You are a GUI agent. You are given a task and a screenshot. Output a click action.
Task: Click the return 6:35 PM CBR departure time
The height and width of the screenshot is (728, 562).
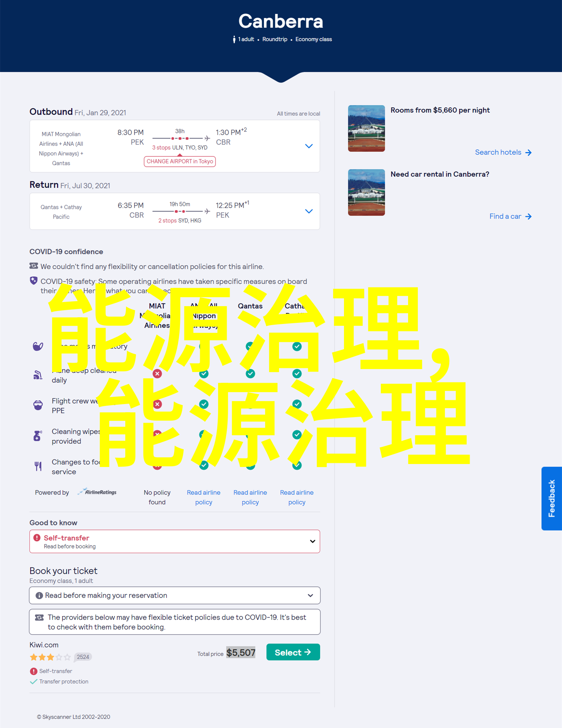pos(130,210)
